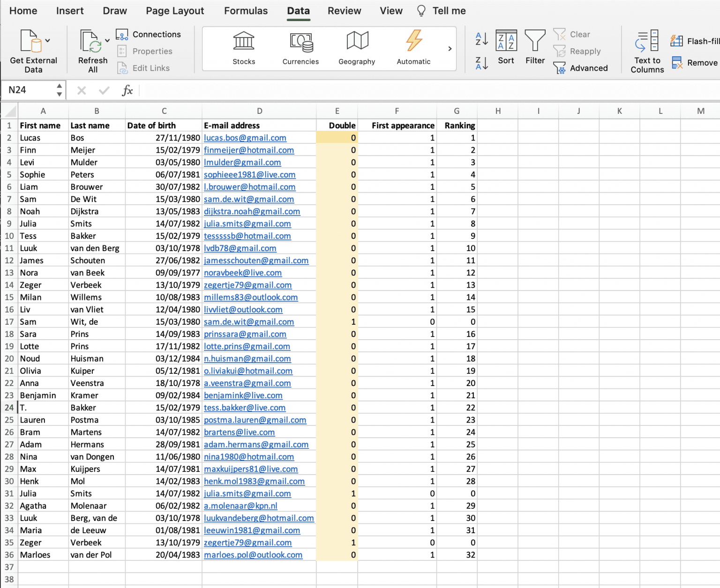The width and height of the screenshot is (720, 588).
Task: Click the Stocks data type icon
Action: [244, 42]
